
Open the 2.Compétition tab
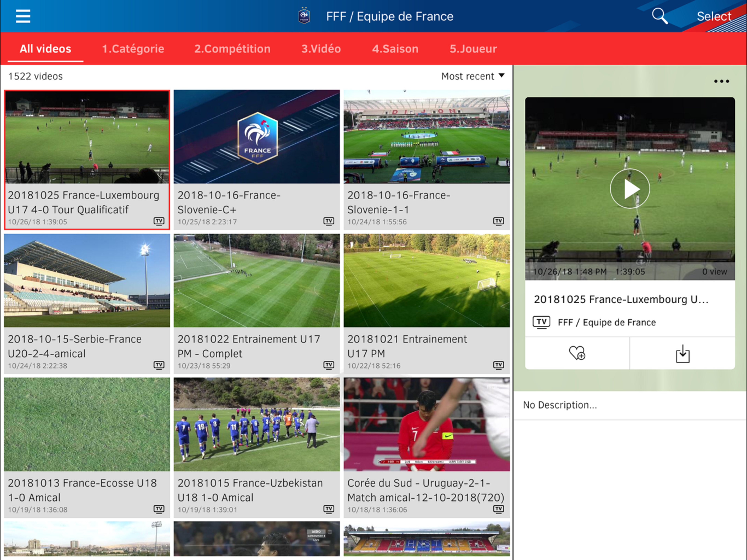[x=232, y=49]
